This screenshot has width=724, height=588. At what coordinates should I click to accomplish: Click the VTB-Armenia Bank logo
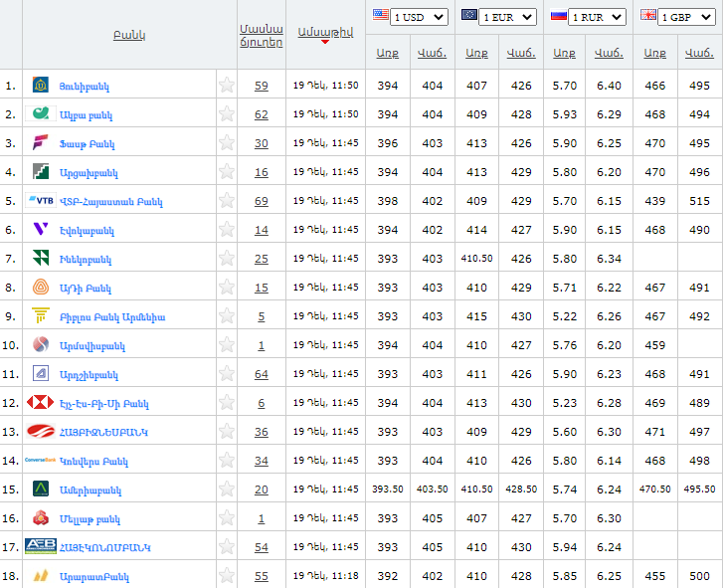(x=40, y=200)
